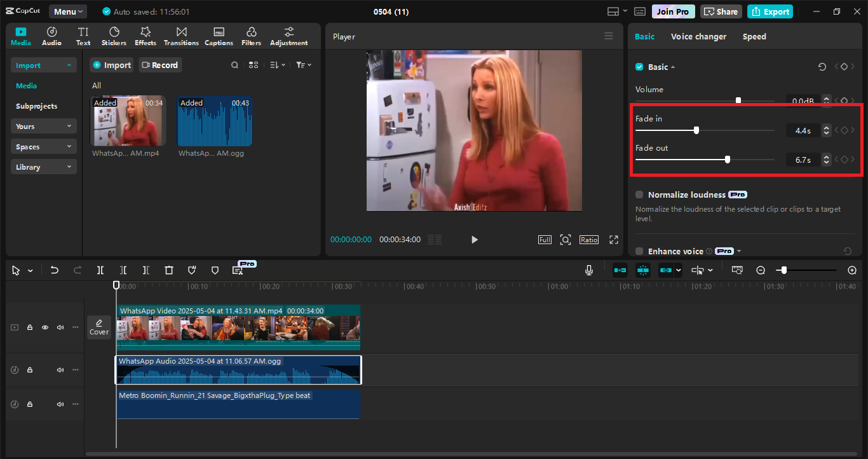Image resolution: width=868 pixels, height=459 pixels.
Task: Open the selection tool dropdown arrow
Action: coord(30,271)
